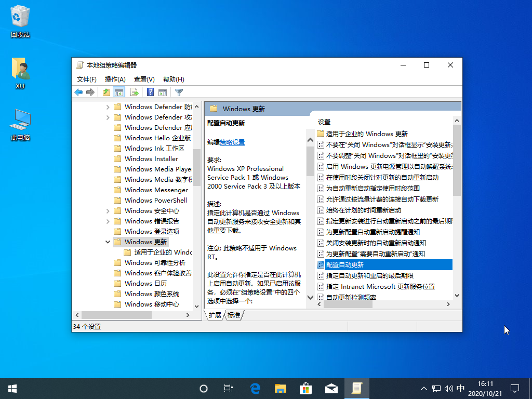Collapse the Windows 更新 tree node
Screen dimensions: 532x399
point(108,242)
